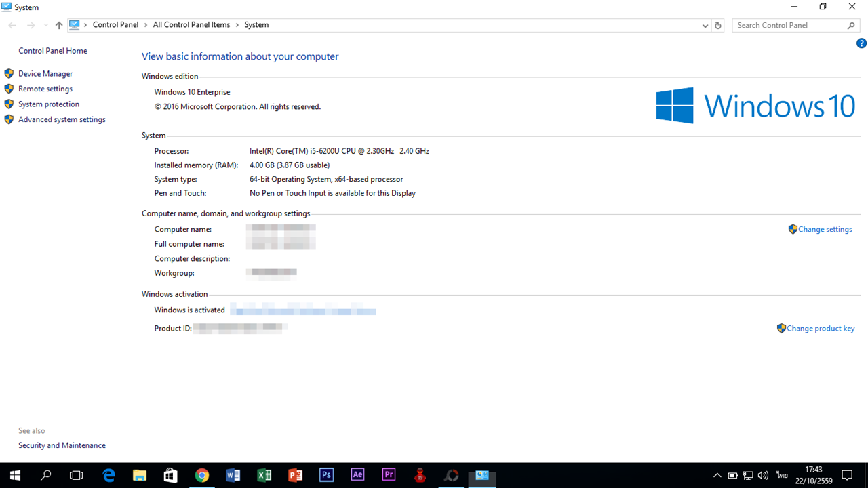The image size is (868, 488).
Task: Click the Forward arrow in the navigation bar
Action: (x=31, y=25)
